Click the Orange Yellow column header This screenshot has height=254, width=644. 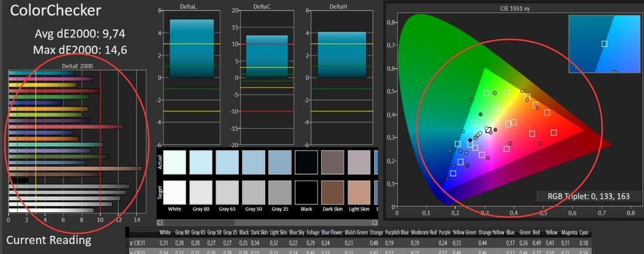click(x=491, y=232)
